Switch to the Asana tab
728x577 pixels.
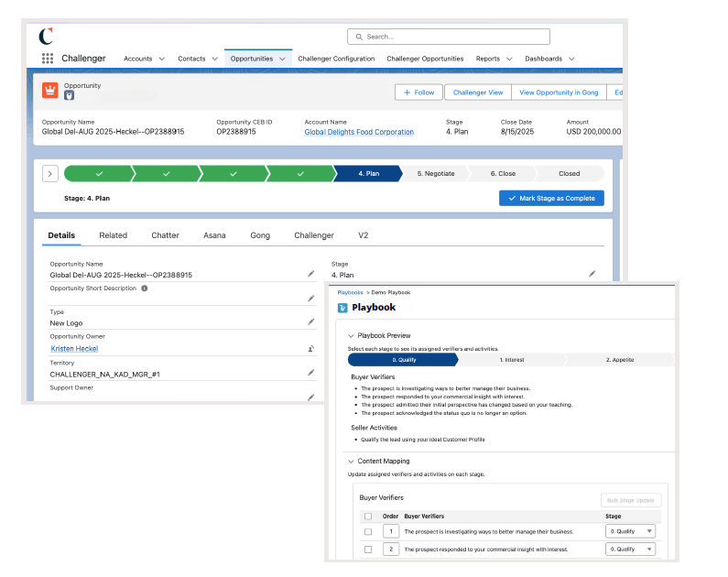[214, 235]
